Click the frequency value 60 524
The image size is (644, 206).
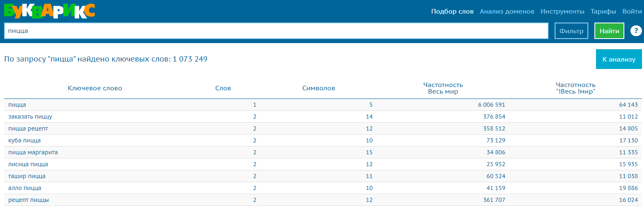[496, 176]
